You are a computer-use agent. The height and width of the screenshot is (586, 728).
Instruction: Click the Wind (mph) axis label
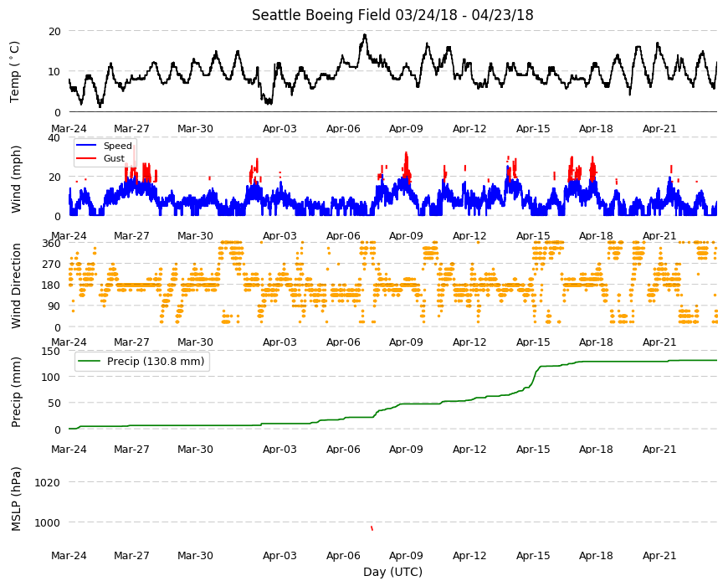pos(16,179)
